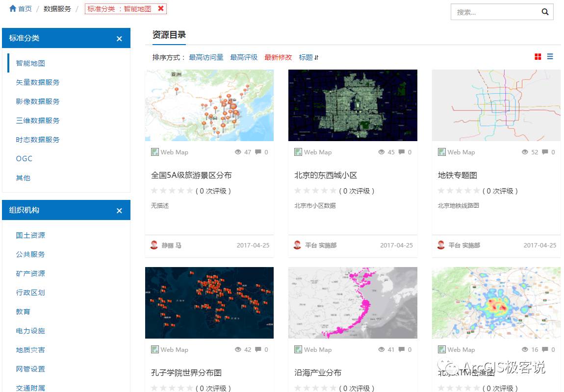Screen dimensions: 564x392
Task: Click the search magnifier icon
Action: click(545, 12)
